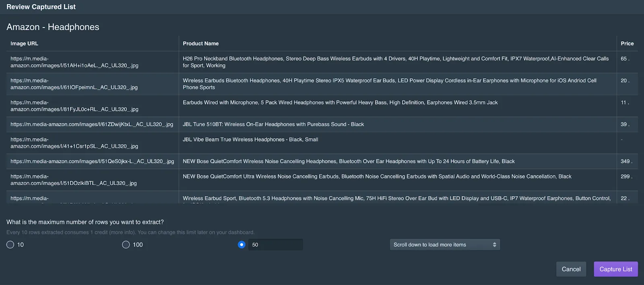Click the H26 Pro Neckband product name
The width and height of the screenshot is (644, 285).
point(396,62)
